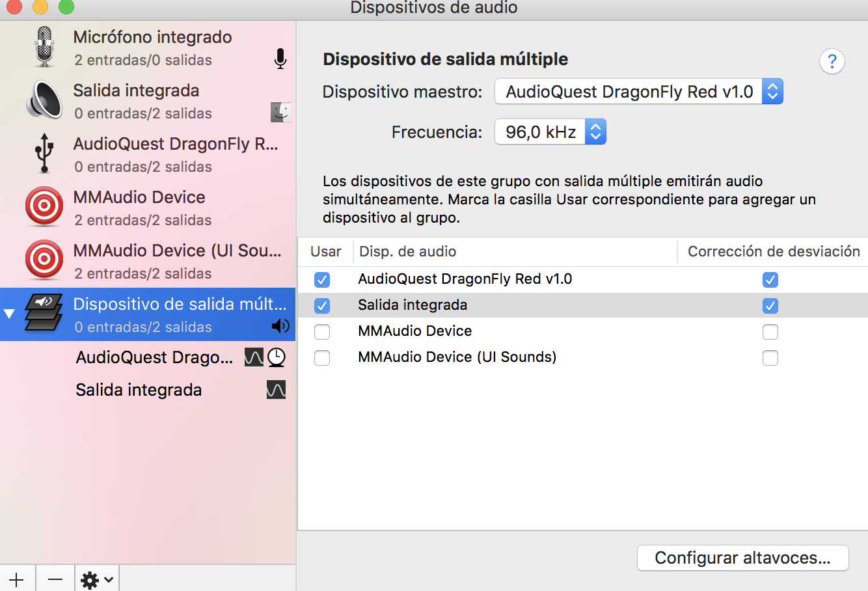Collapse the multi-output device disclosure triangle

(x=9, y=314)
